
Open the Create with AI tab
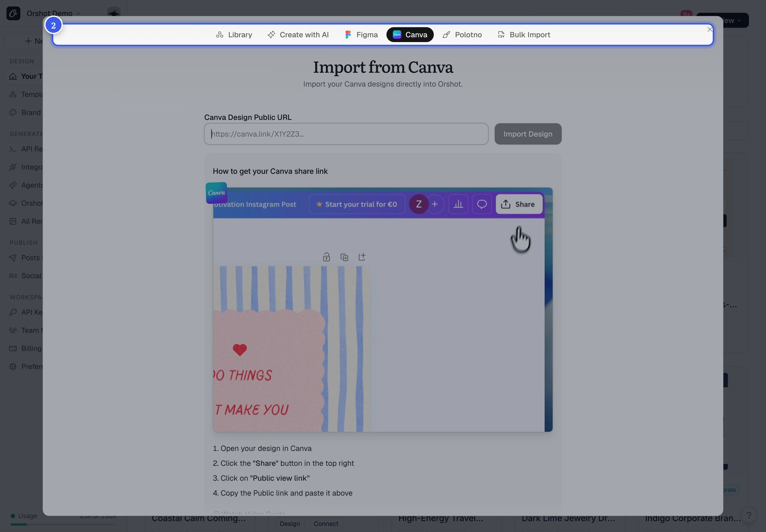coord(298,34)
